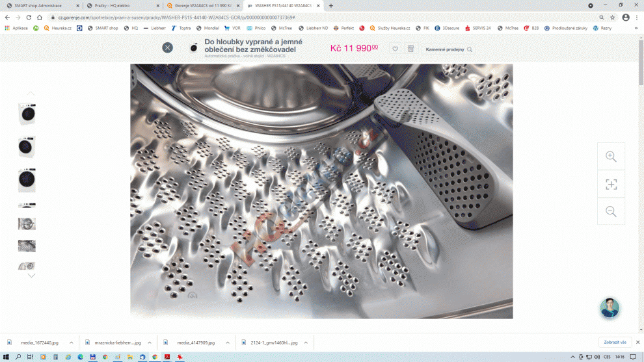Open a new browser tab
The height and width of the screenshot is (362, 644).
tap(331, 6)
